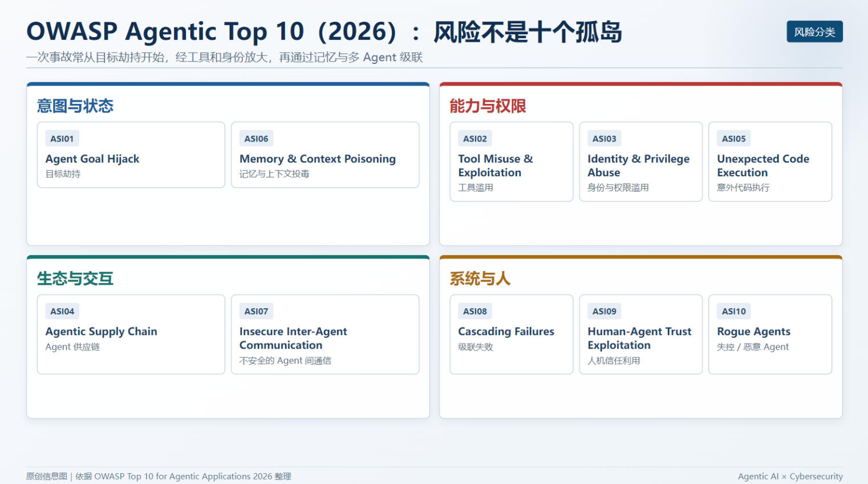The image size is (868, 484).
Task: Click the ASI05 tag label
Action: point(734,139)
